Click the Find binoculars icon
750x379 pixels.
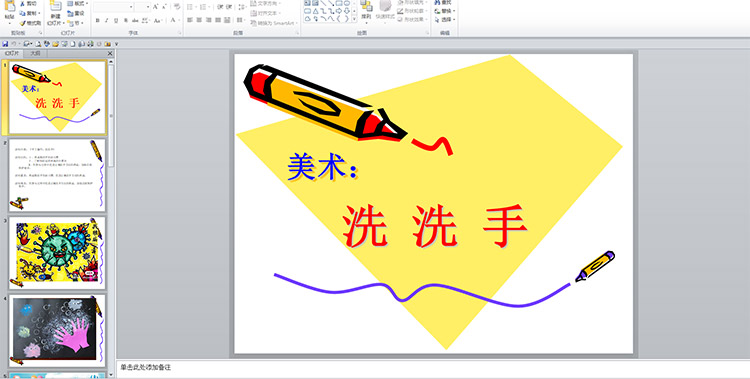(437, 2)
